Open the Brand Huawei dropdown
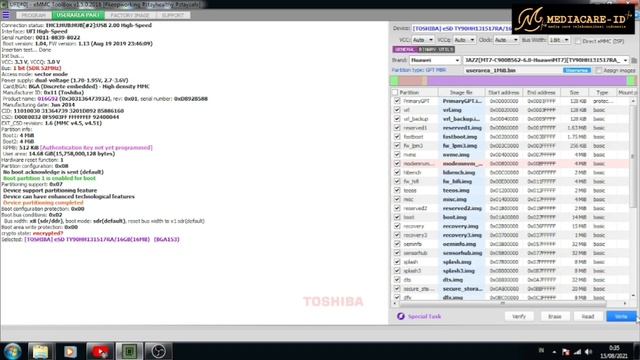Image resolution: width=640 pixels, height=360 pixels. pos(435,60)
